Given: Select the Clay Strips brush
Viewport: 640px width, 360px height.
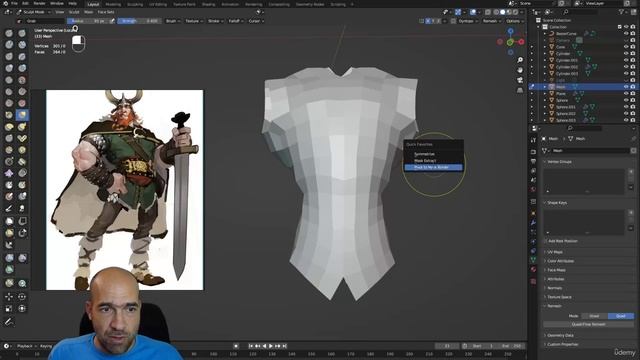Looking at the screenshot, I should pos(22,44).
